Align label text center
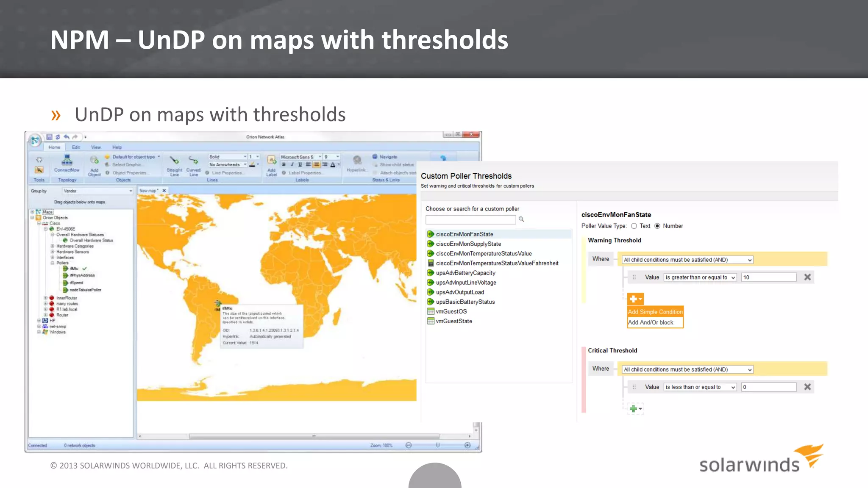 (x=316, y=165)
